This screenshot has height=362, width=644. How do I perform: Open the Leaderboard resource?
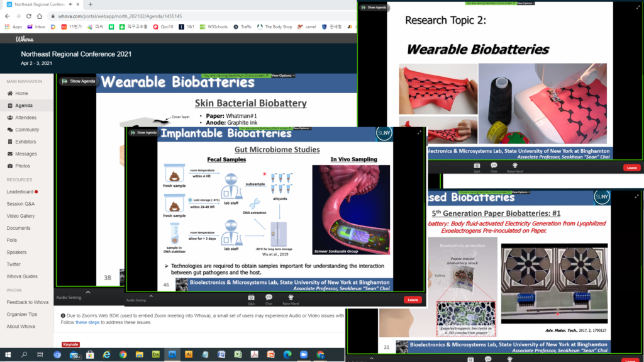click(20, 191)
